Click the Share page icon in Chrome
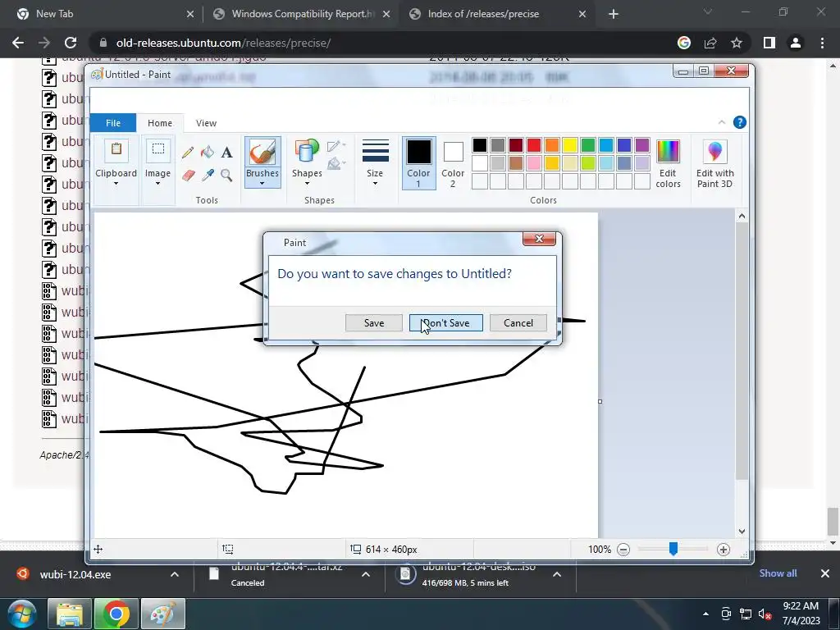Viewport: 840px width, 630px height. tap(710, 43)
